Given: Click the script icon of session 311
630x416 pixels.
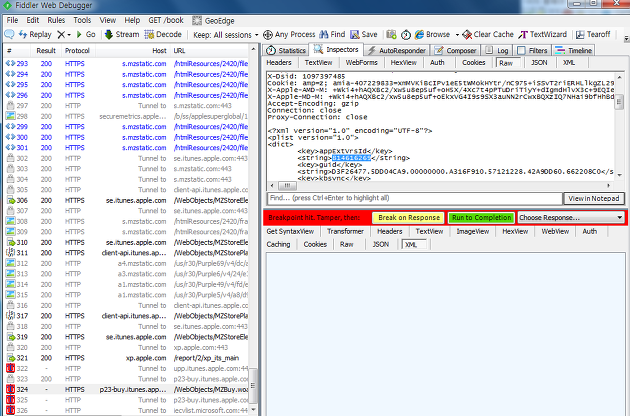Looking at the screenshot, I should coord(10,253).
